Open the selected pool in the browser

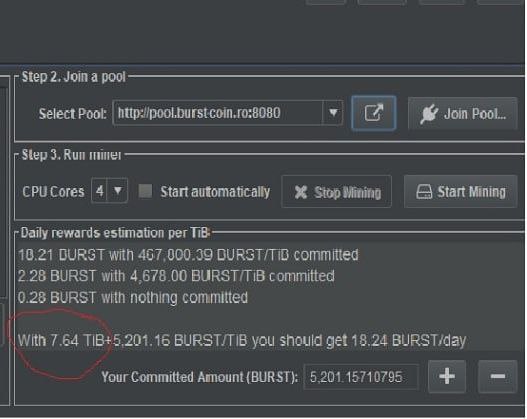tap(373, 113)
